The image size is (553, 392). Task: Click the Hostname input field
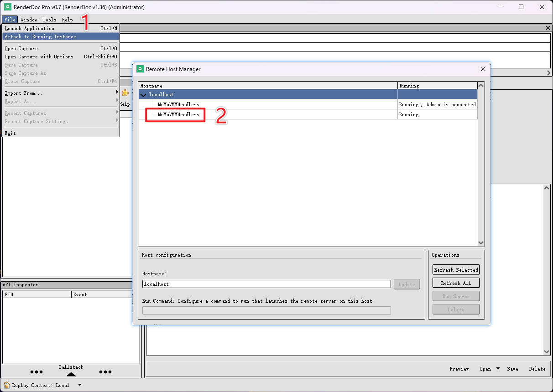coord(266,284)
